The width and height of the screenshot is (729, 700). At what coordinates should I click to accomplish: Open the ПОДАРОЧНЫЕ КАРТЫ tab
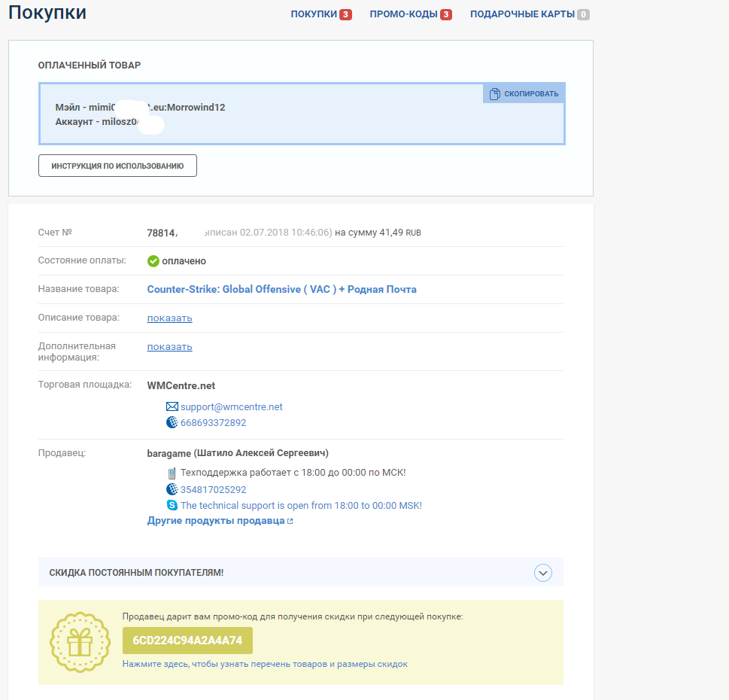point(530,14)
